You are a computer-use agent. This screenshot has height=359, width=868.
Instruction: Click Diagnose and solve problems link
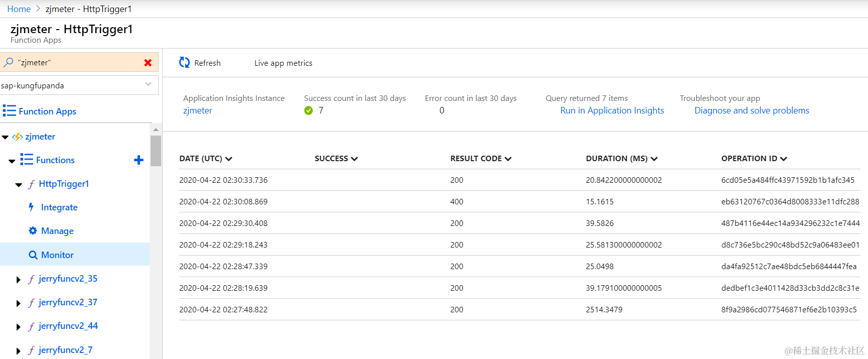point(752,110)
